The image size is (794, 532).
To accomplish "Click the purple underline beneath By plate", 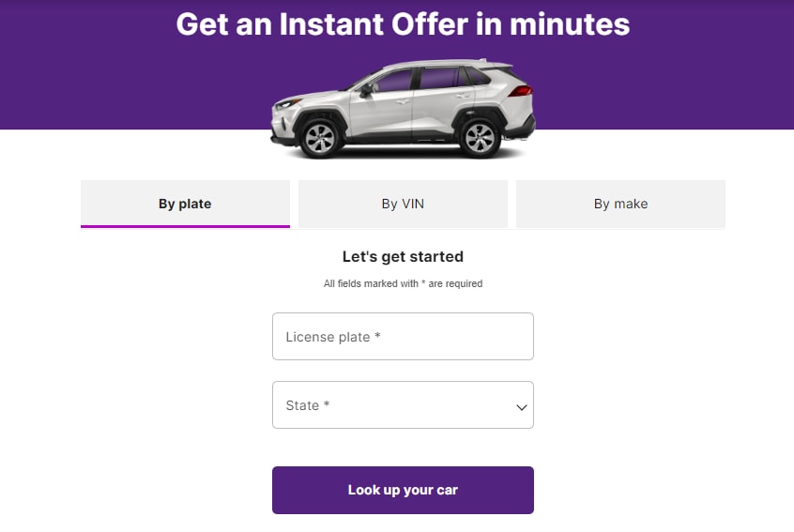I will click(185, 226).
